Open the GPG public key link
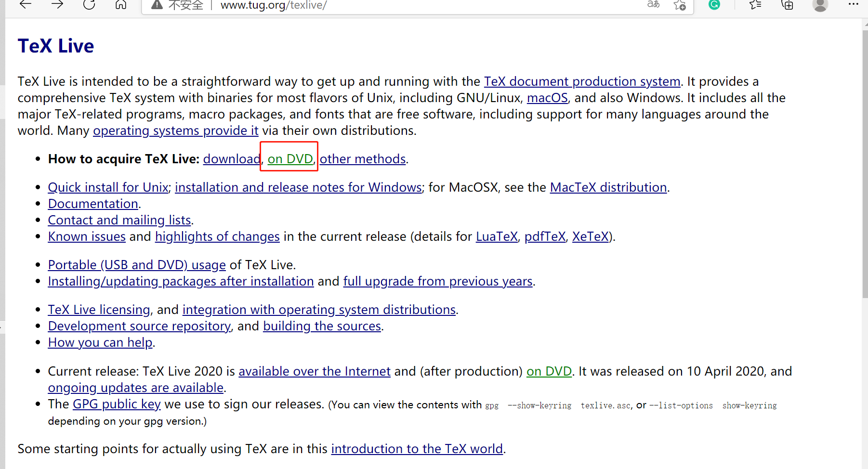This screenshot has height=469, width=868. (117, 404)
